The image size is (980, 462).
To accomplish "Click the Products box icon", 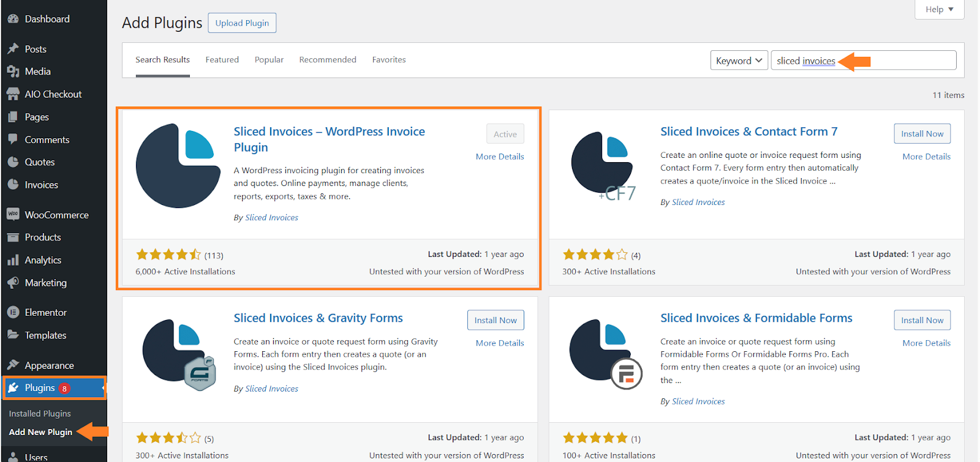I will (x=13, y=237).
